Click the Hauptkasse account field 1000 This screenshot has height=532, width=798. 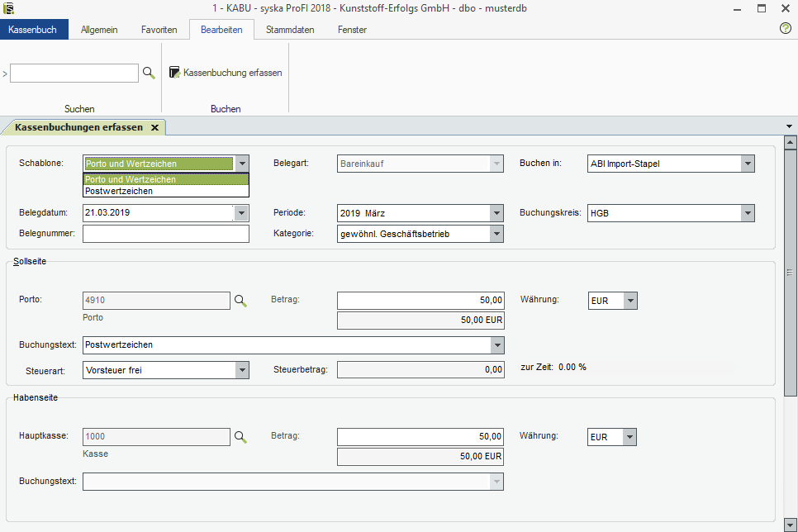click(156, 436)
